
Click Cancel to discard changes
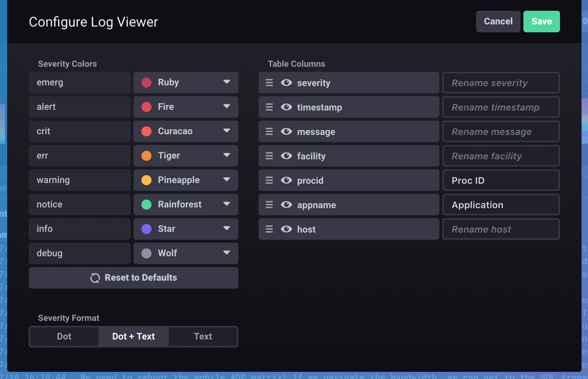[498, 22]
